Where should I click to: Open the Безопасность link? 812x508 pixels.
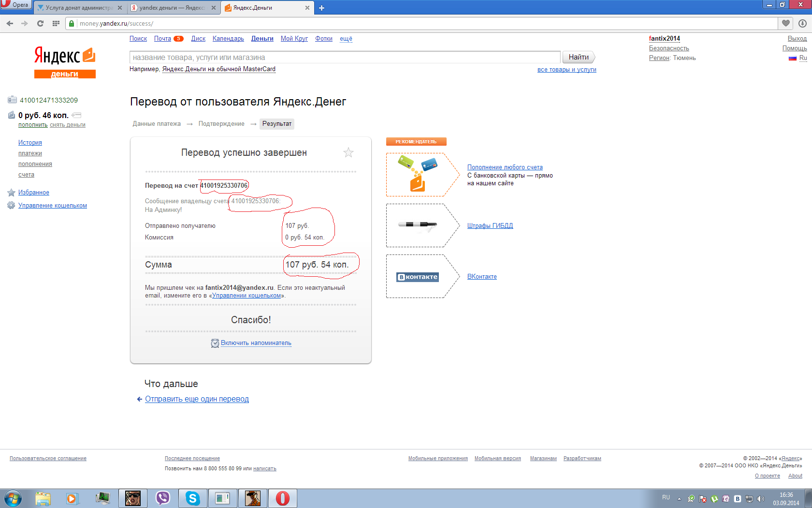(669, 48)
